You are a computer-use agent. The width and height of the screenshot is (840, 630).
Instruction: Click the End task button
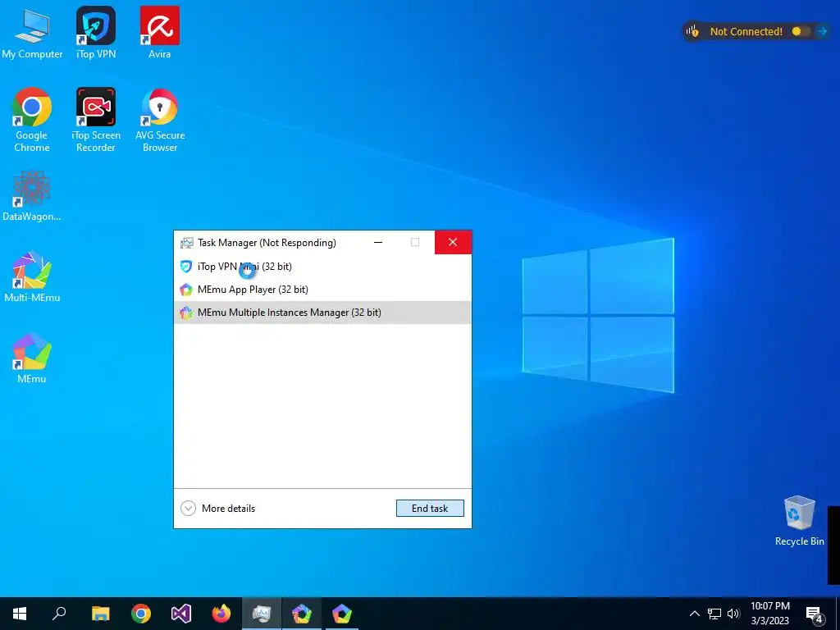click(x=430, y=508)
